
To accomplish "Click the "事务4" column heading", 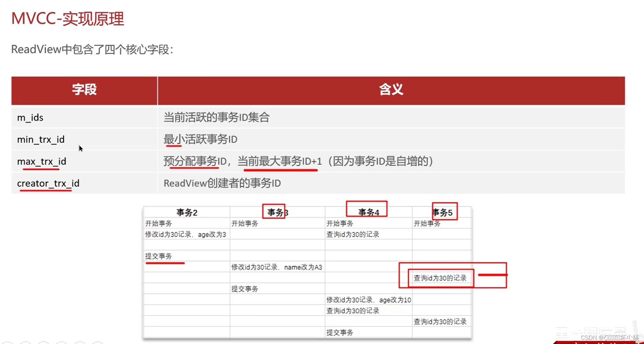I will (369, 213).
